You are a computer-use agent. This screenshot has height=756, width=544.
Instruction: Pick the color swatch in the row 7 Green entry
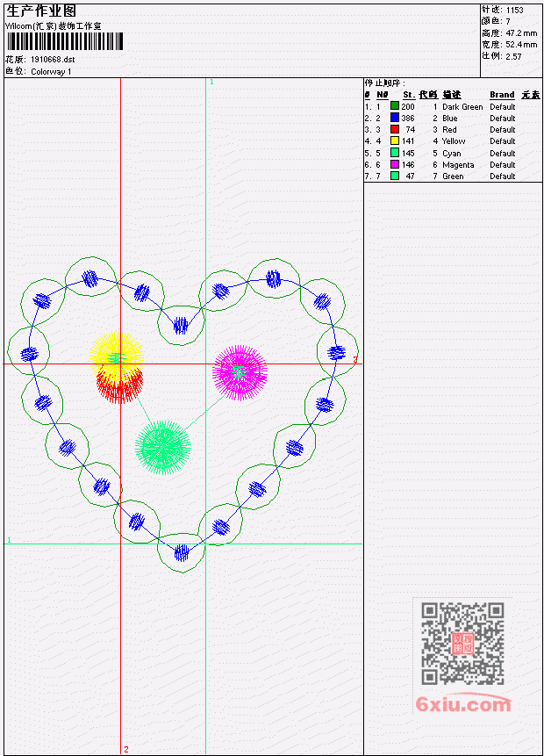(395, 176)
